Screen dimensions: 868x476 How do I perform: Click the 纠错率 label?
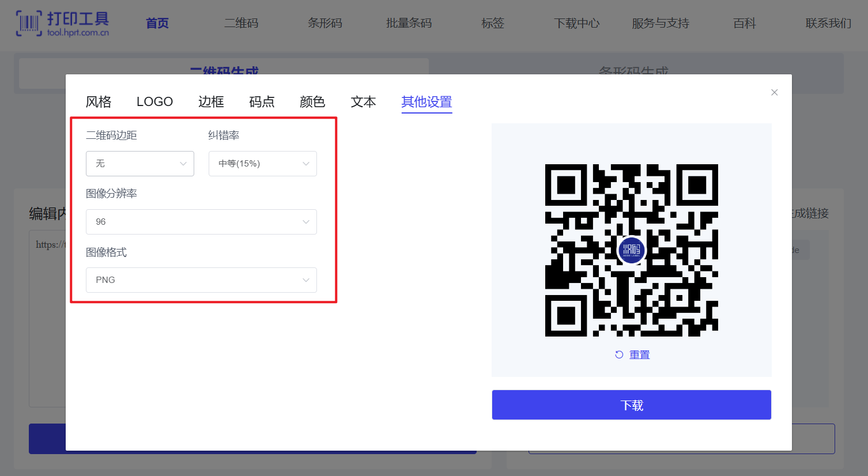224,135
